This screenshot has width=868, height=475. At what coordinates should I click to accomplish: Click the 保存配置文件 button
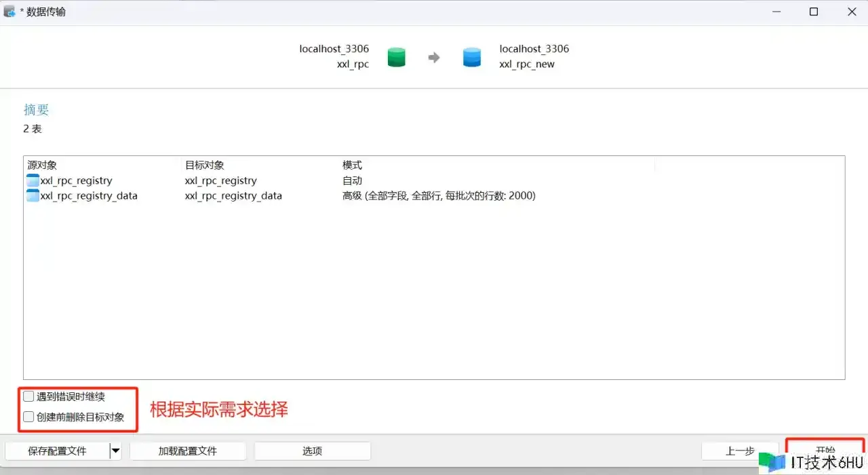tap(57, 451)
